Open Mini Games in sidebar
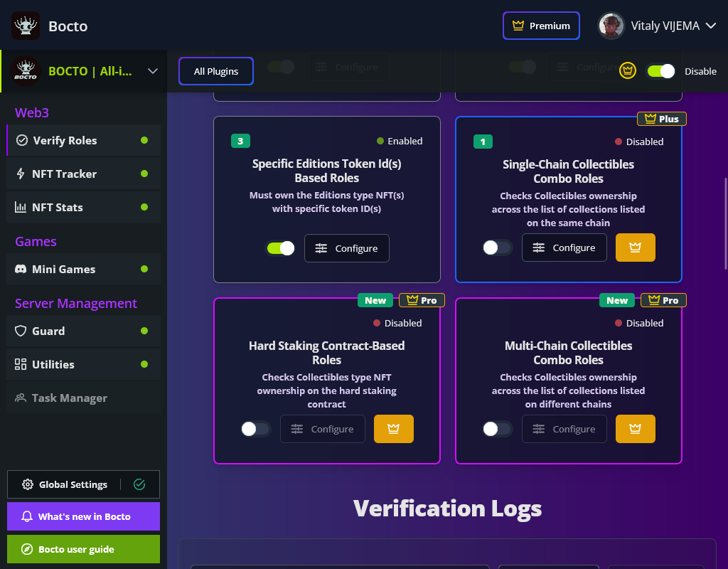This screenshot has height=569, width=728. point(84,269)
